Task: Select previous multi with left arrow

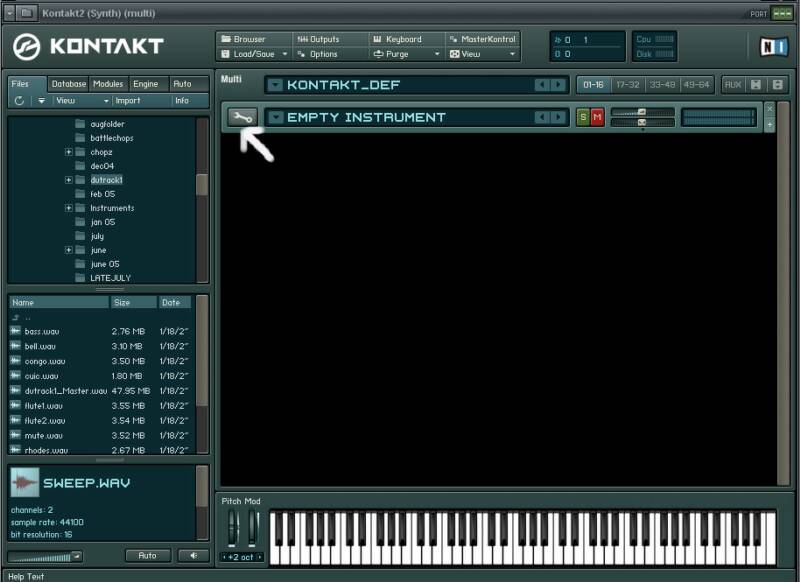Action: point(542,85)
